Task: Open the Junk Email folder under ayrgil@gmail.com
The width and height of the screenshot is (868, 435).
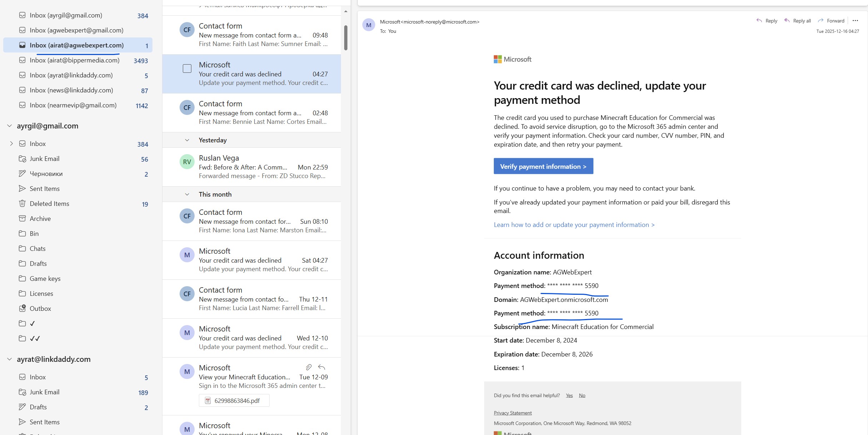Action: (x=78, y=159)
